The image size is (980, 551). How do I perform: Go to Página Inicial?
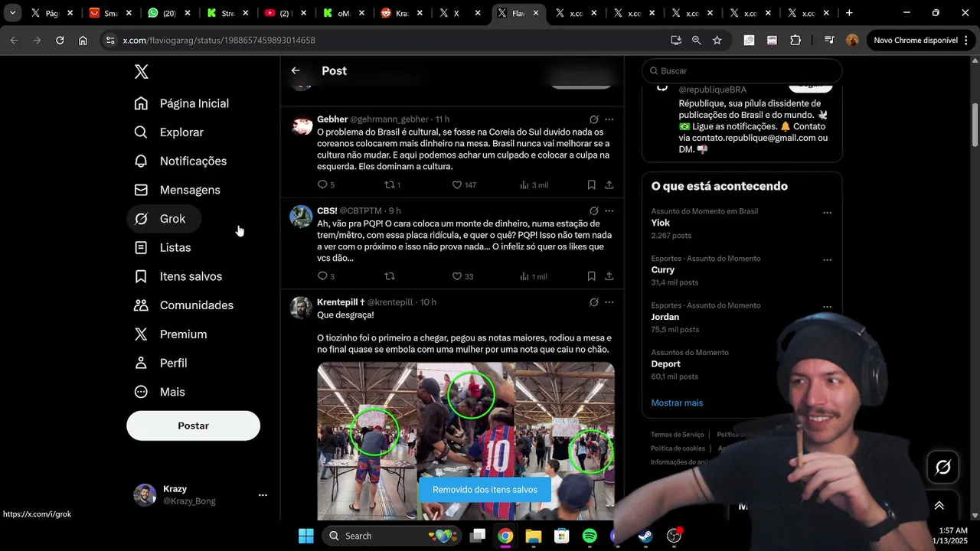click(181, 103)
